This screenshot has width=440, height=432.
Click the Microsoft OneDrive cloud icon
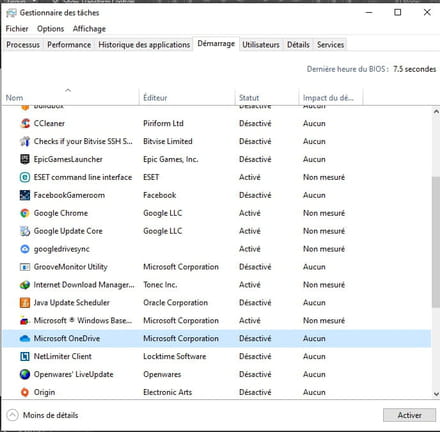25,339
